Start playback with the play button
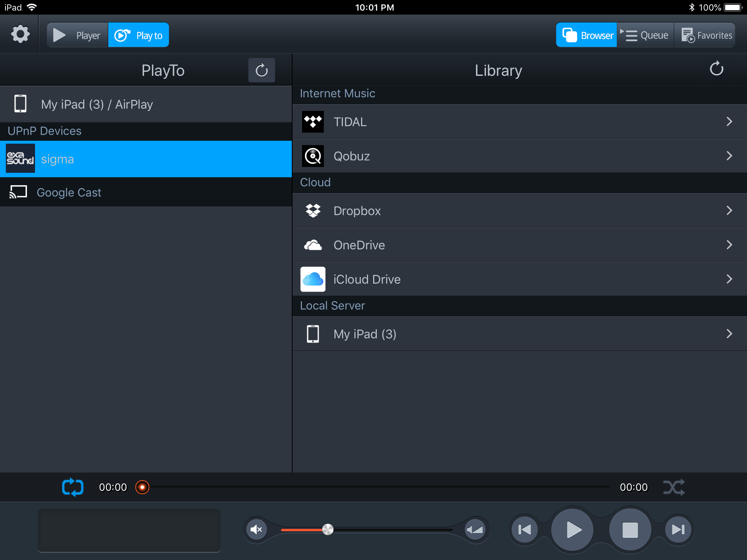 click(x=572, y=530)
